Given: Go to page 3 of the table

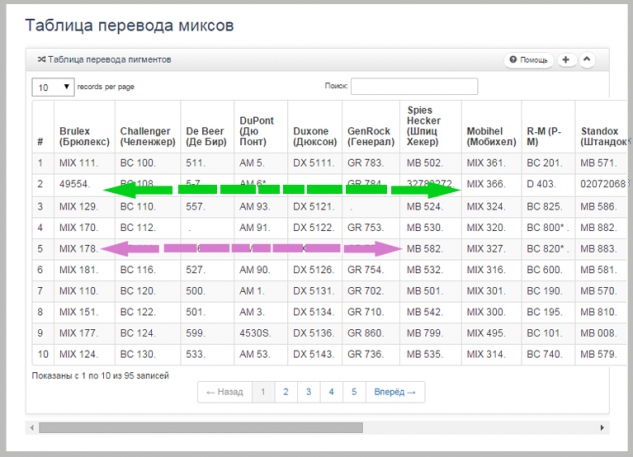Looking at the screenshot, I should [x=308, y=392].
